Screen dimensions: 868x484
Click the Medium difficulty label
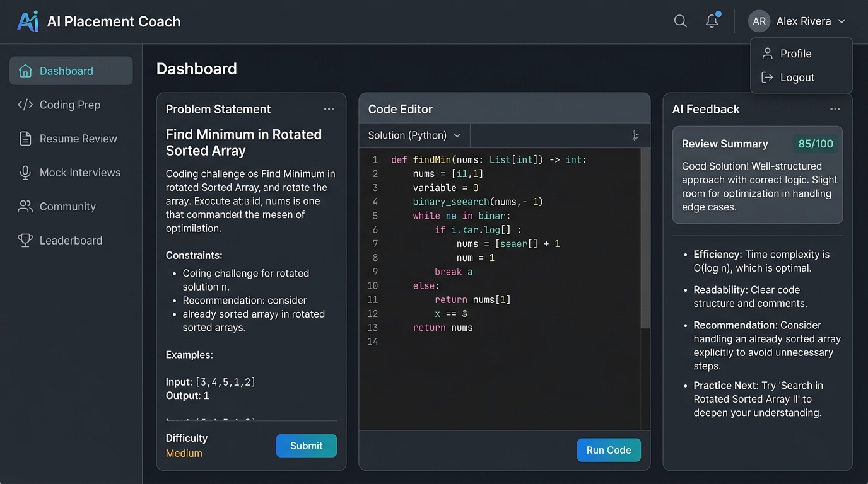click(184, 453)
